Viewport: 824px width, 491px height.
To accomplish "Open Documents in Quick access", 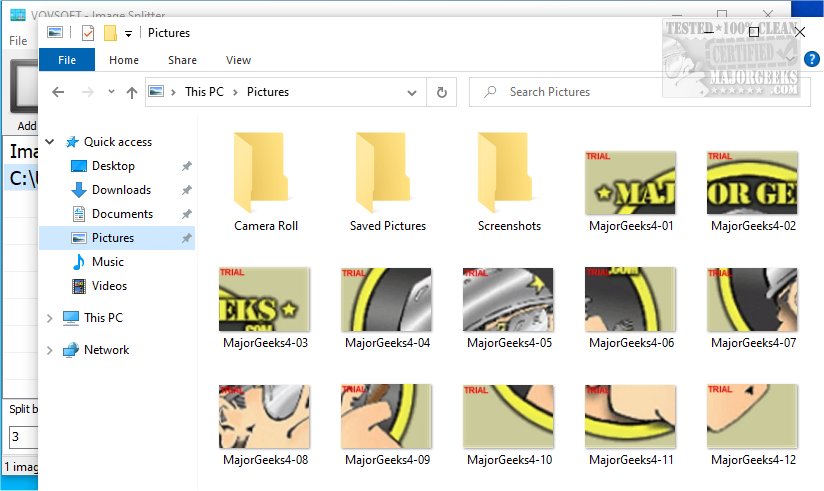I will point(122,214).
